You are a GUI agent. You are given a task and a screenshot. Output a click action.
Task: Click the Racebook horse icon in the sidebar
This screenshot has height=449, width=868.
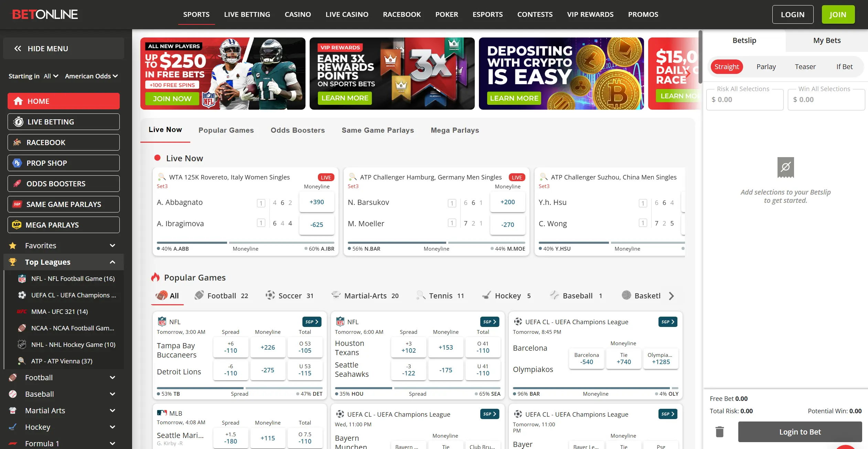coord(17,142)
